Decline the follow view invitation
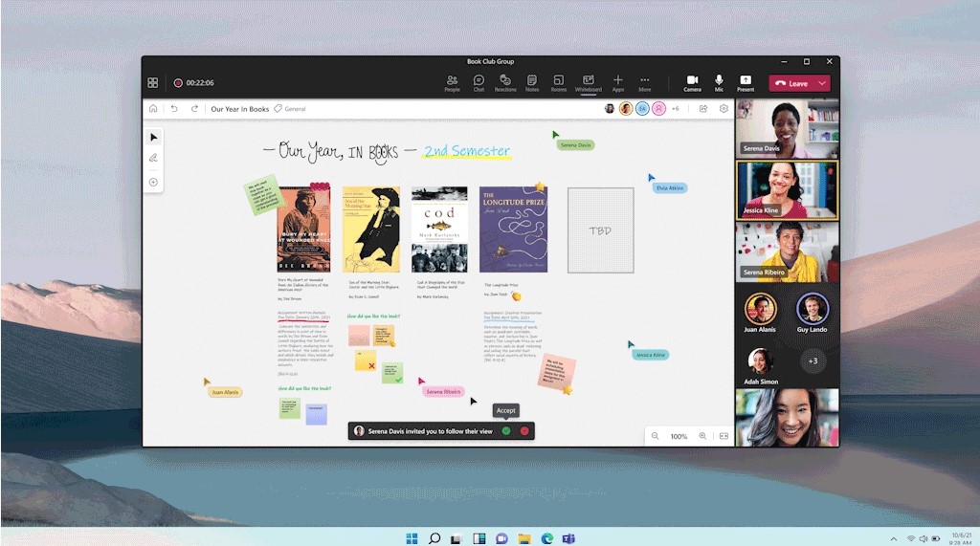This screenshot has width=980, height=546. (524, 431)
